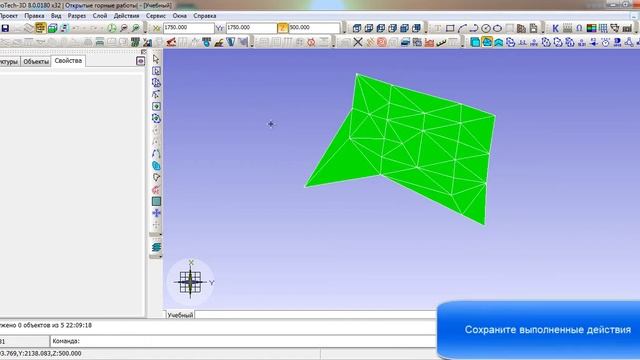The height and width of the screenshot is (360, 640).
Task: Open the Разрез menu
Action: [x=77, y=16]
